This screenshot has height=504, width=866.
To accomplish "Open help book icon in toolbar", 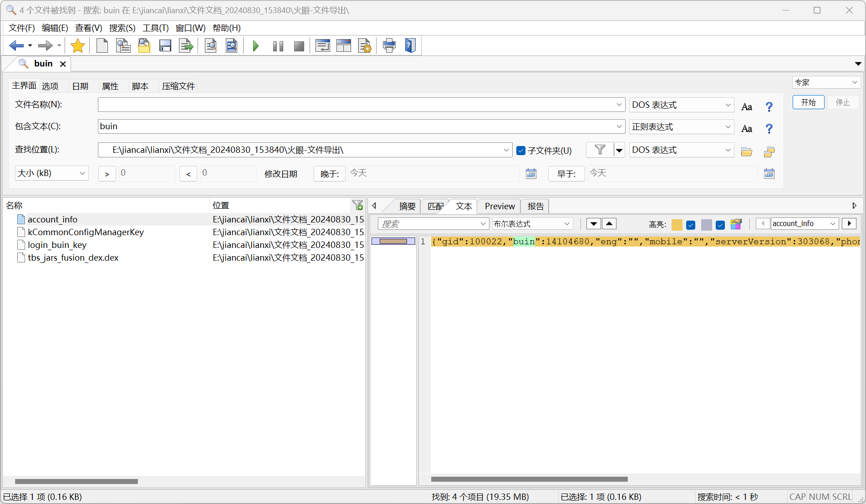I will [410, 45].
